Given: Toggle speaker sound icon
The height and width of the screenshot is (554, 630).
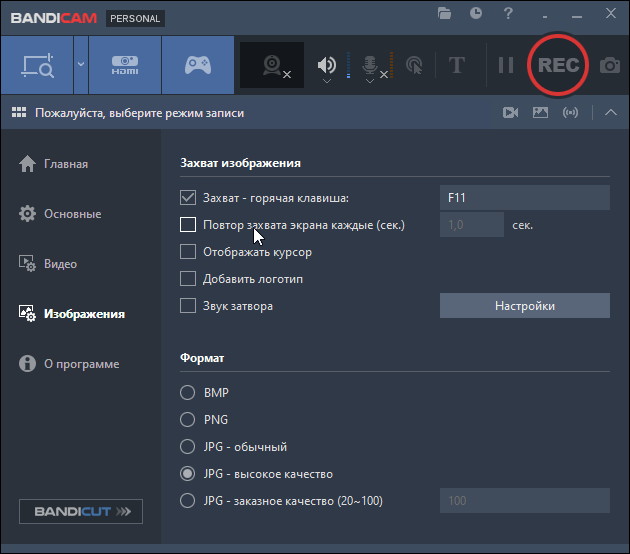Looking at the screenshot, I should click(x=327, y=64).
